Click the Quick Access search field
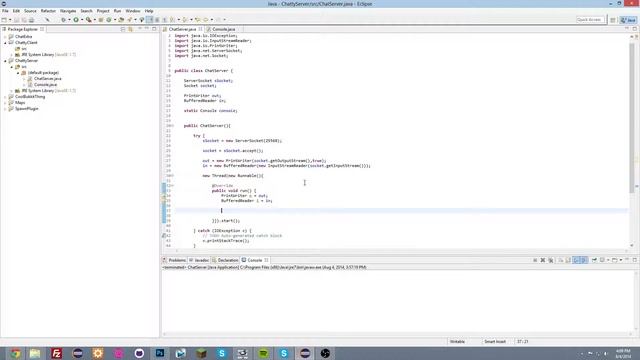The image size is (640, 360). click(590, 20)
